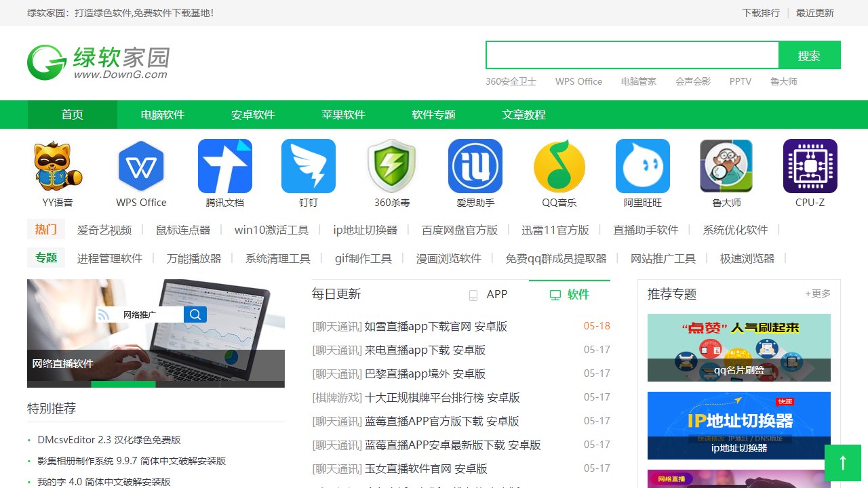Click the PPTV search suggestion

(741, 81)
